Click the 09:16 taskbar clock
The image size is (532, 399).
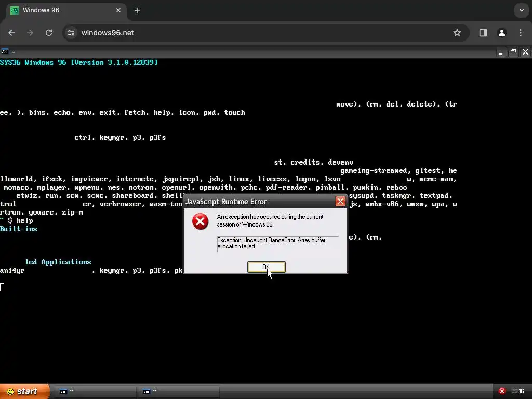[517, 391]
